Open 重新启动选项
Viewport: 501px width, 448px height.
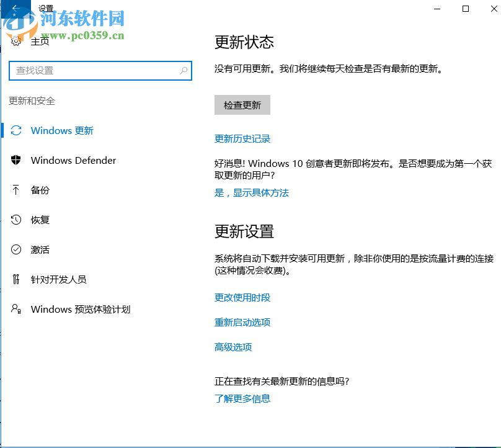click(242, 322)
